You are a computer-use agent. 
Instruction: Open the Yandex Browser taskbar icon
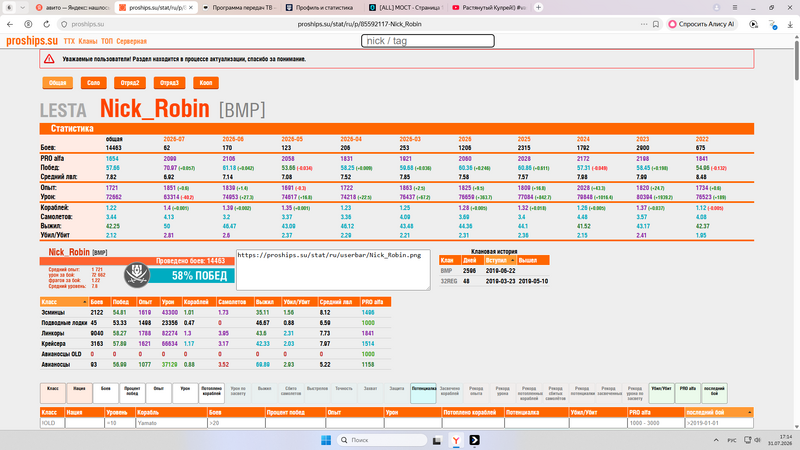456,440
